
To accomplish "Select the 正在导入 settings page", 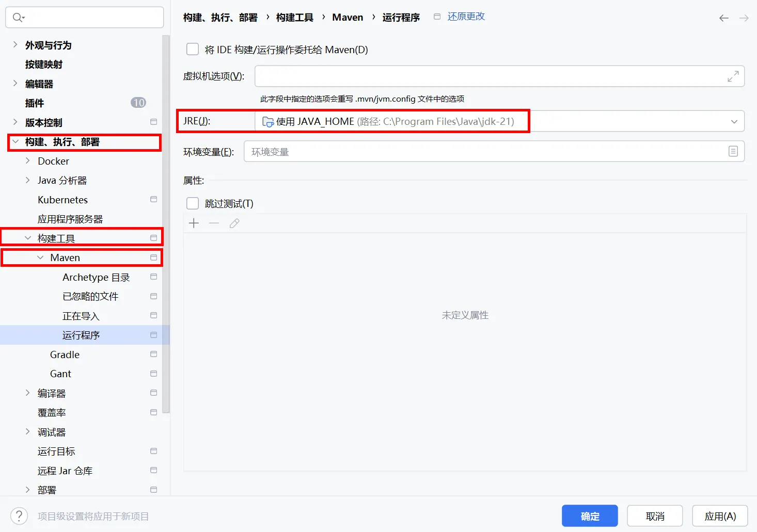I will (x=81, y=316).
